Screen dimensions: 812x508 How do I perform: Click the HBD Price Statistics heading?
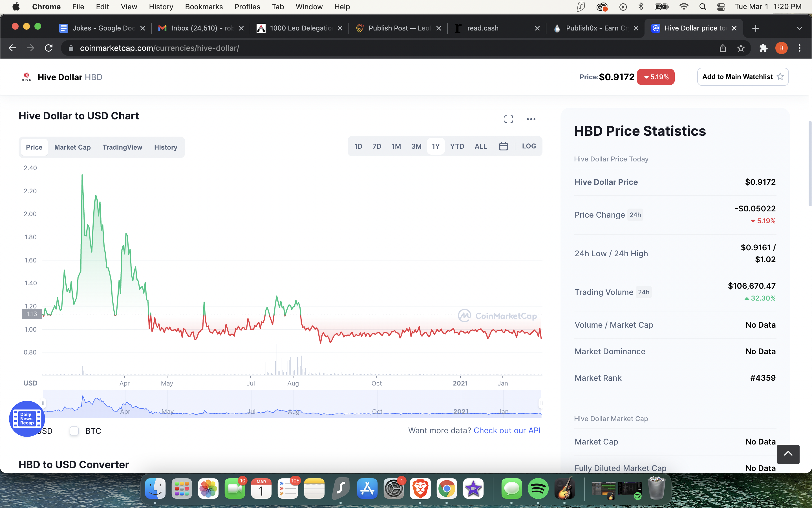point(640,131)
